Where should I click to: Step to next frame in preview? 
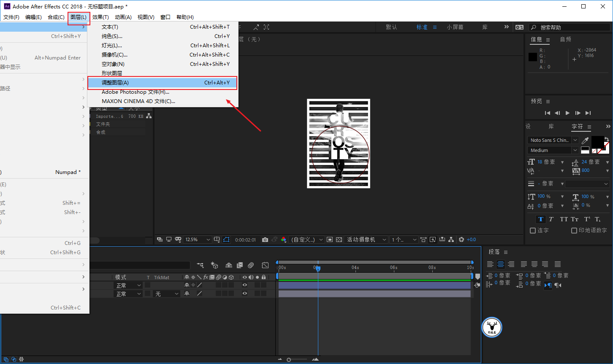tap(578, 113)
